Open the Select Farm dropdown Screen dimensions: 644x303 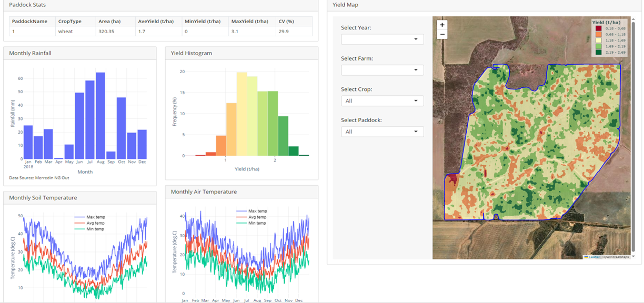pos(382,70)
